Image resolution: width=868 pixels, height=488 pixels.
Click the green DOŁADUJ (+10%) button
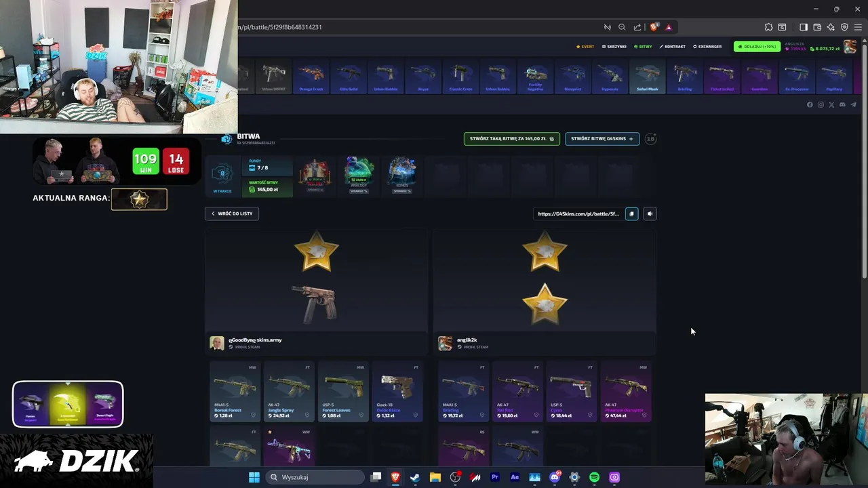point(757,47)
